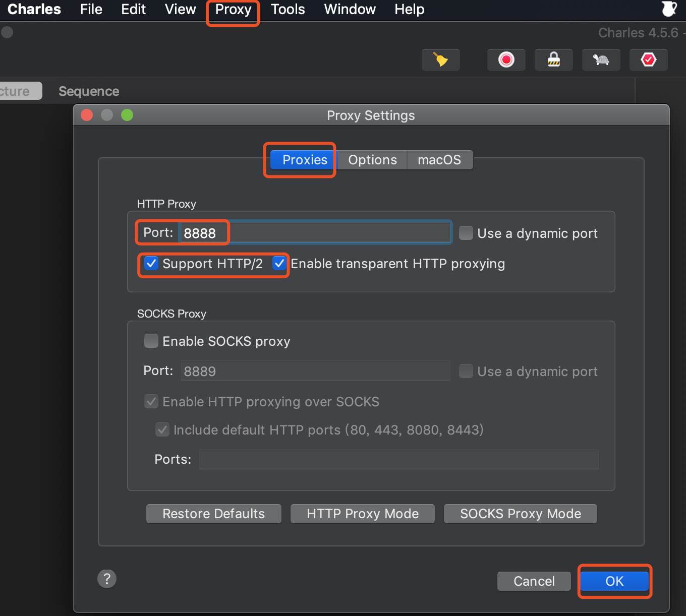Switch to the Options tab
The width and height of the screenshot is (686, 616).
(x=372, y=160)
